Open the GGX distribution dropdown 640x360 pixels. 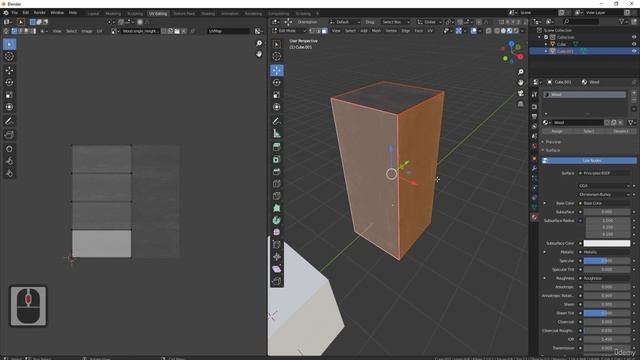pyautogui.click(x=604, y=186)
